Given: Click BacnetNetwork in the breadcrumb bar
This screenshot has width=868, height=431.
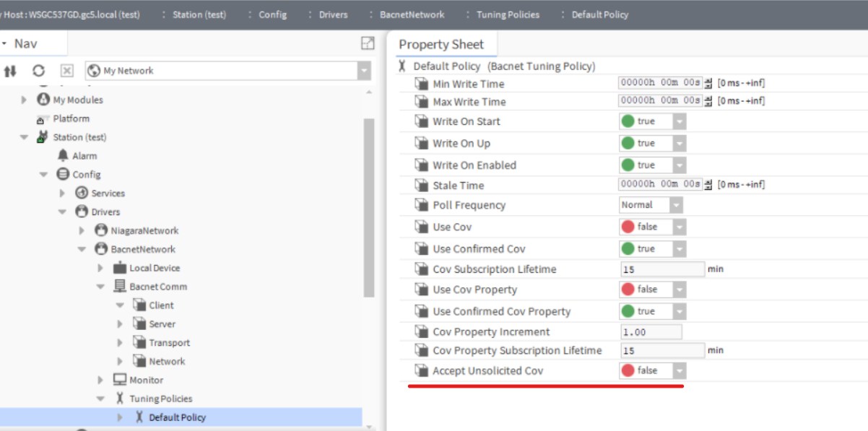Looking at the screenshot, I should pyautogui.click(x=412, y=14).
